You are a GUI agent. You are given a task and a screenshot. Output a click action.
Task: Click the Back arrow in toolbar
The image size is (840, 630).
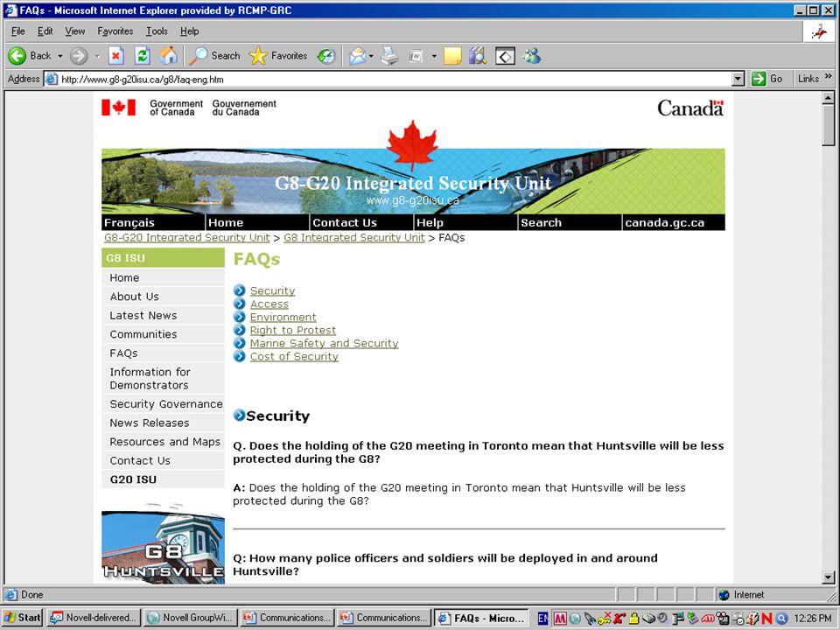point(17,56)
